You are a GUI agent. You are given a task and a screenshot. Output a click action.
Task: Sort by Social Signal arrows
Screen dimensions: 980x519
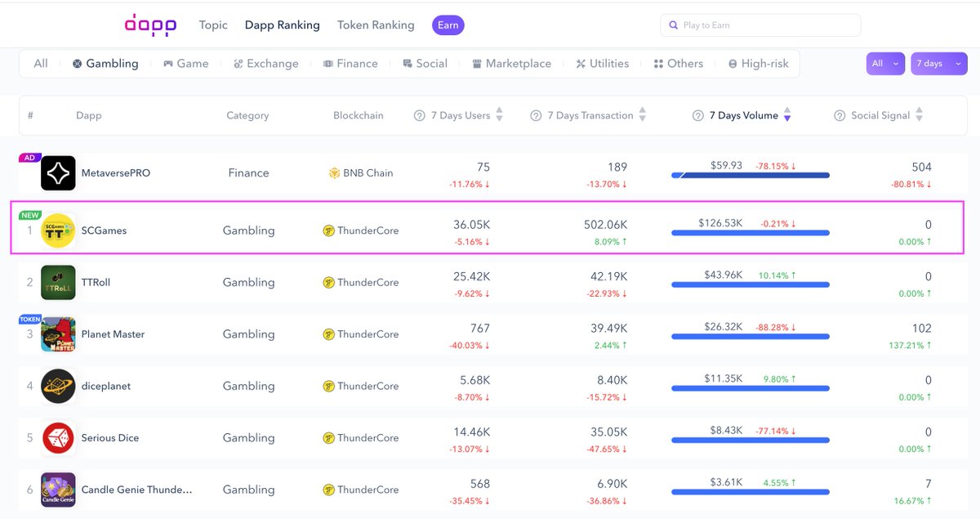pos(919,115)
